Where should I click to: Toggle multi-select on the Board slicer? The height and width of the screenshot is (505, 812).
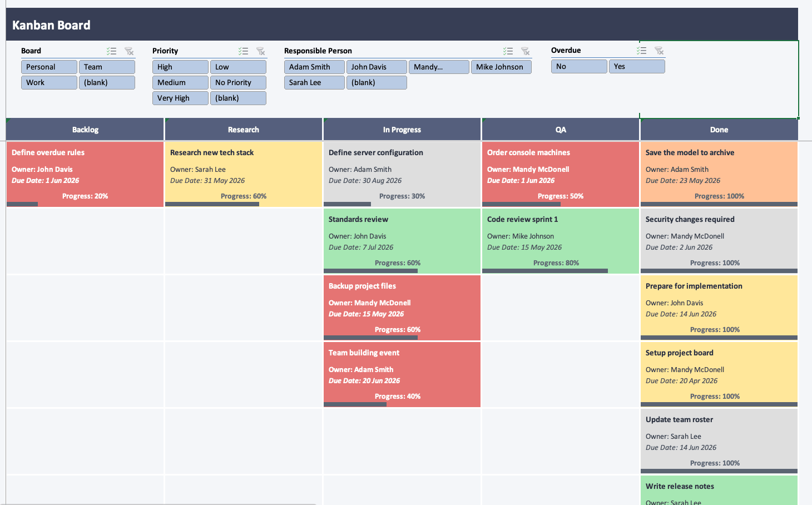coord(112,51)
